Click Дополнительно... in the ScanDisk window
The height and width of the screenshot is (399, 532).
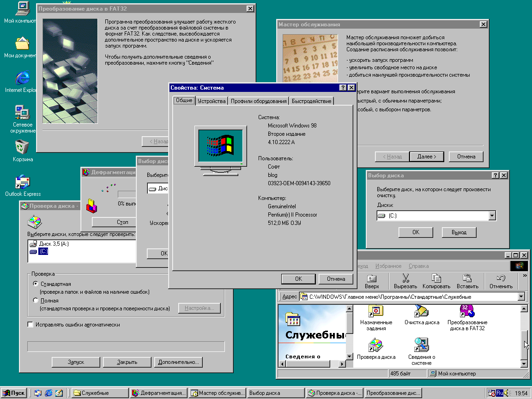click(178, 362)
